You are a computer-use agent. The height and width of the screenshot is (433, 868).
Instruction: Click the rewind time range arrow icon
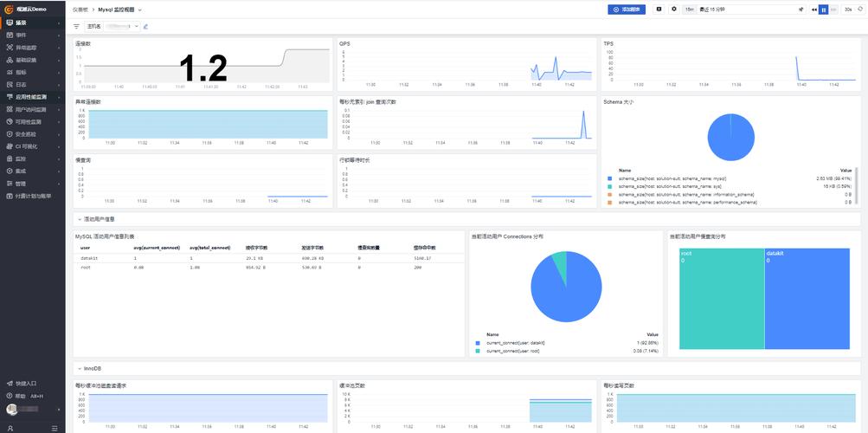point(813,10)
